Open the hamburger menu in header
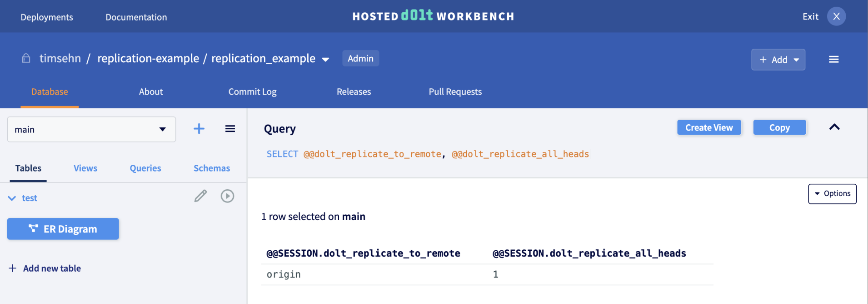868x304 pixels. pyautogui.click(x=833, y=59)
